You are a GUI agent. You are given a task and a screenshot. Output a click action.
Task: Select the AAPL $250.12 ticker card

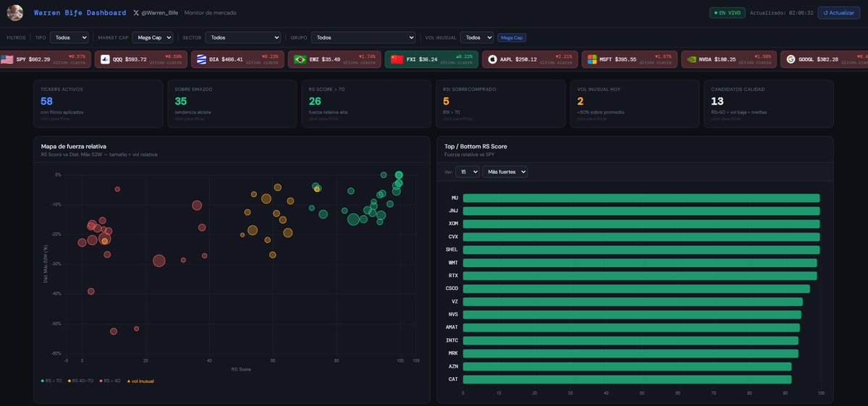530,59
